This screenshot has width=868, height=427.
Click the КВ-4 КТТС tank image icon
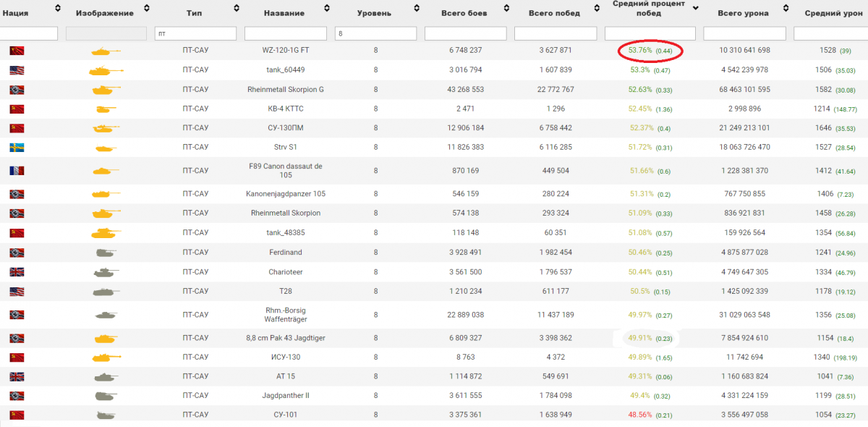106,109
